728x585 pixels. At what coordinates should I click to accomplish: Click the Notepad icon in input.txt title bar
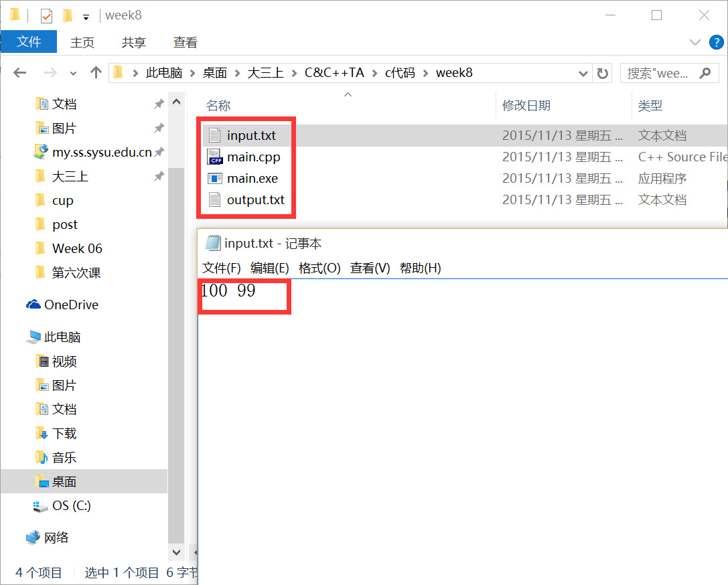click(213, 243)
